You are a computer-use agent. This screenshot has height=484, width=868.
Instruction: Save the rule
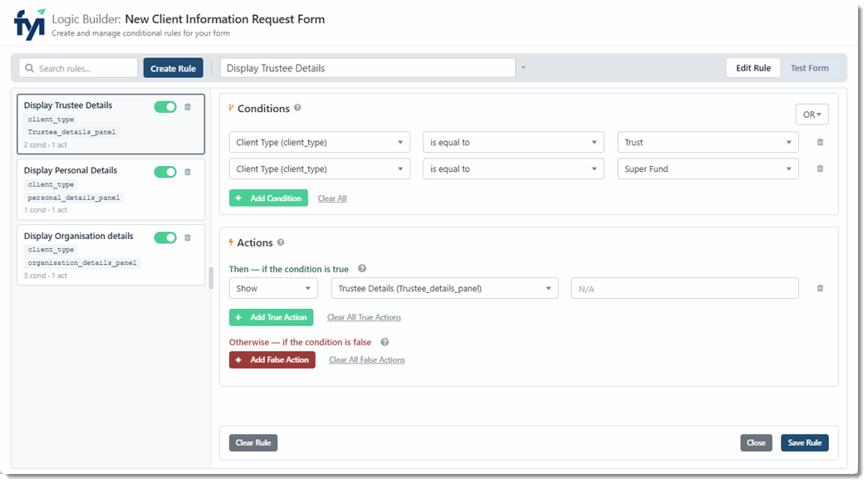(805, 442)
